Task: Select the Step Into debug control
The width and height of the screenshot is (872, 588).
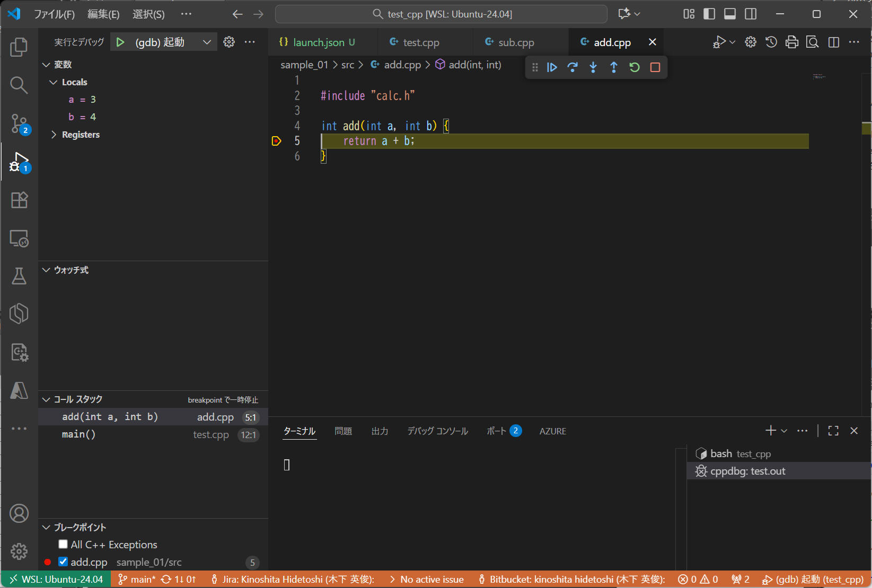Action: tap(593, 67)
